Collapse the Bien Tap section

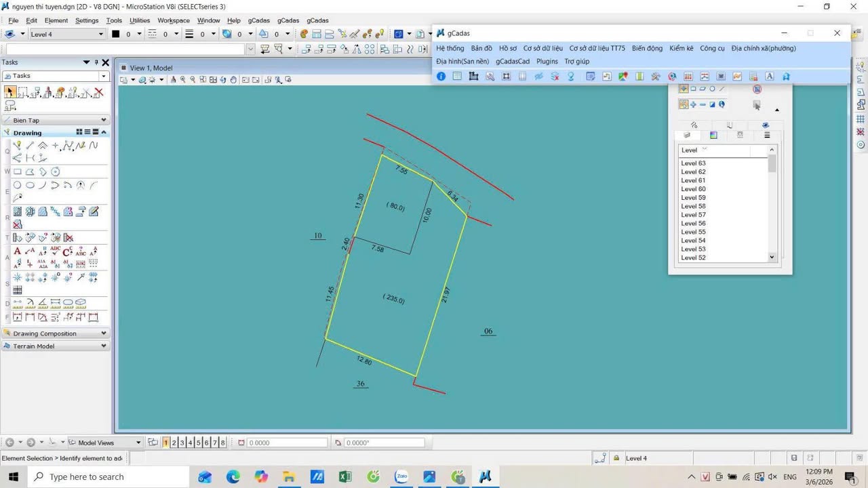coord(102,120)
